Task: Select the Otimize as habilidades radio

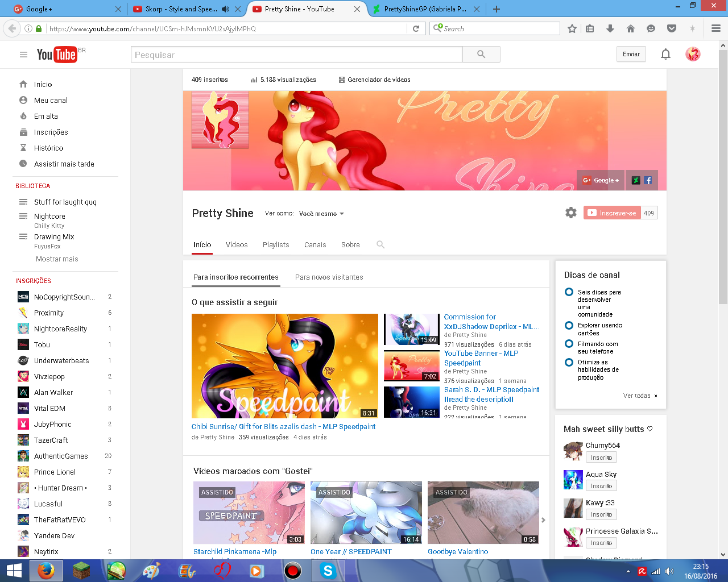Action: [x=569, y=362]
